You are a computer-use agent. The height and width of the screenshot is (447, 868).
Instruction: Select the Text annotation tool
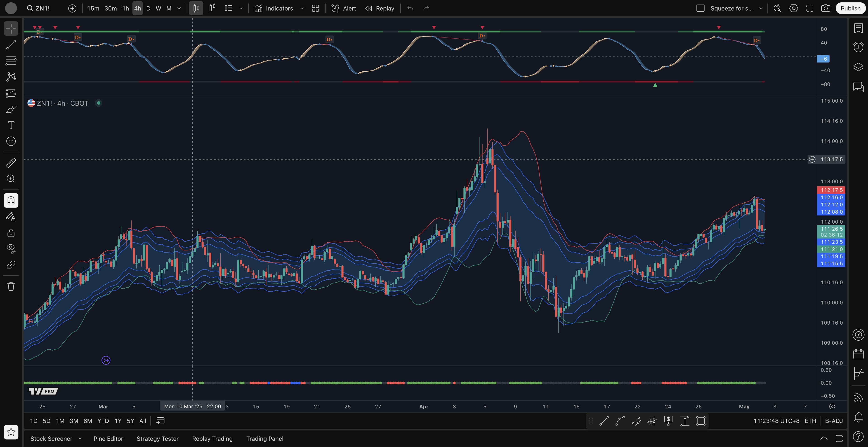pyautogui.click(x=11, y=125)
